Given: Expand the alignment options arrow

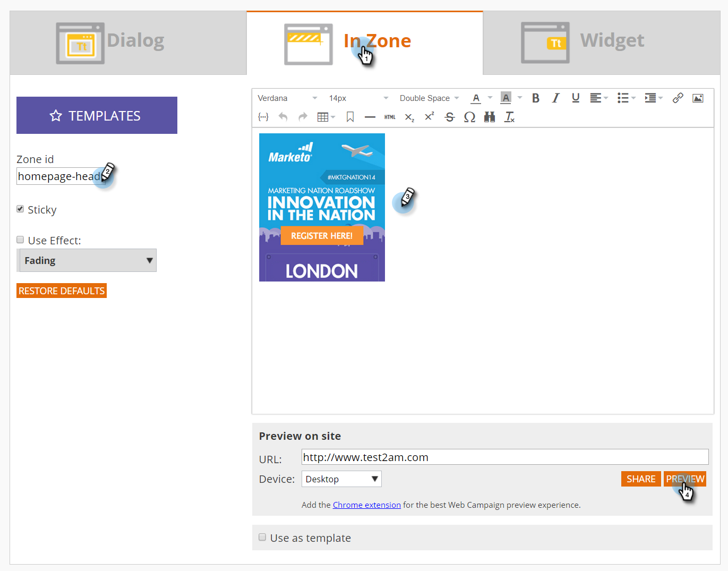Looking at the screenshot, I should pyautogui.click(x=606, y=98).
